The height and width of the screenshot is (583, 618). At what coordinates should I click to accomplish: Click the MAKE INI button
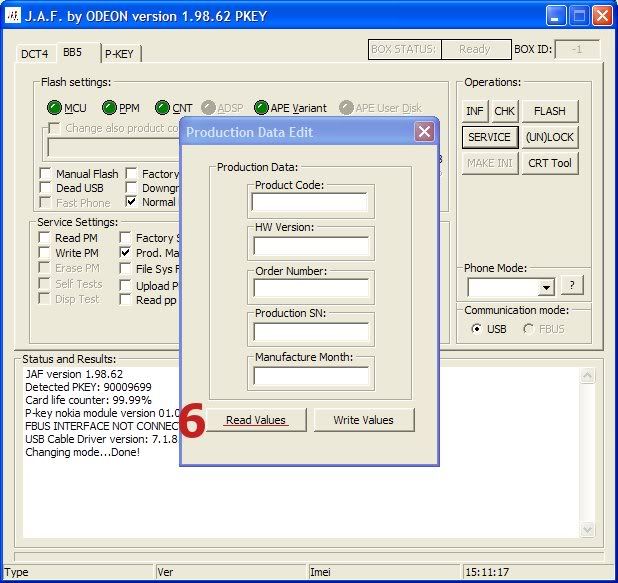[x=490, y=163]
